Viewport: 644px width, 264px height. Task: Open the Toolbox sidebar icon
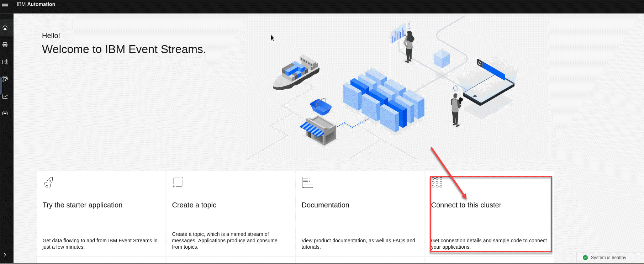click(x=5, y=113)
